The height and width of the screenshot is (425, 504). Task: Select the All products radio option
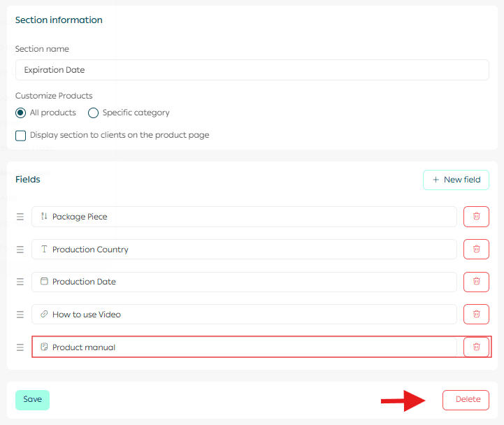tap(21, 113)
